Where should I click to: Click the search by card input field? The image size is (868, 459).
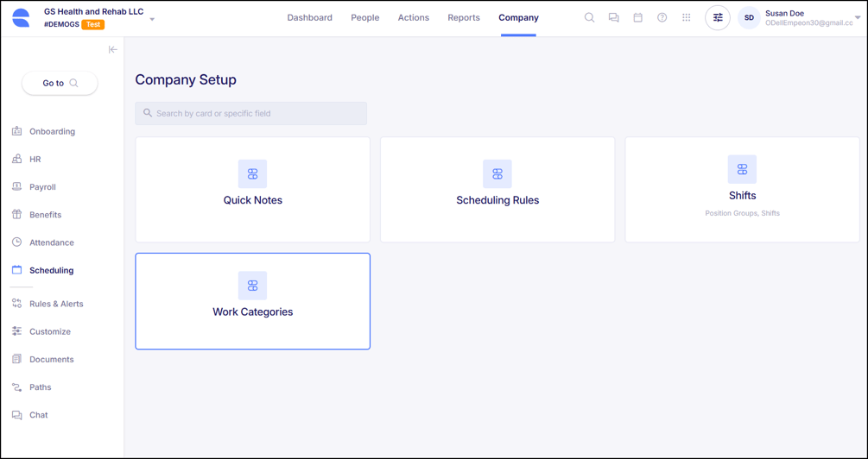pos(250,113)
